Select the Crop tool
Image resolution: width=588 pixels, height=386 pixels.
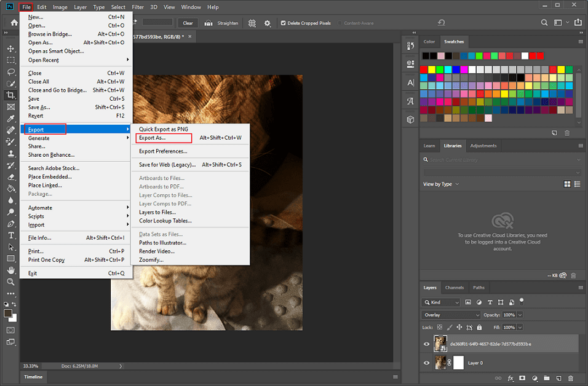(10, 95)
